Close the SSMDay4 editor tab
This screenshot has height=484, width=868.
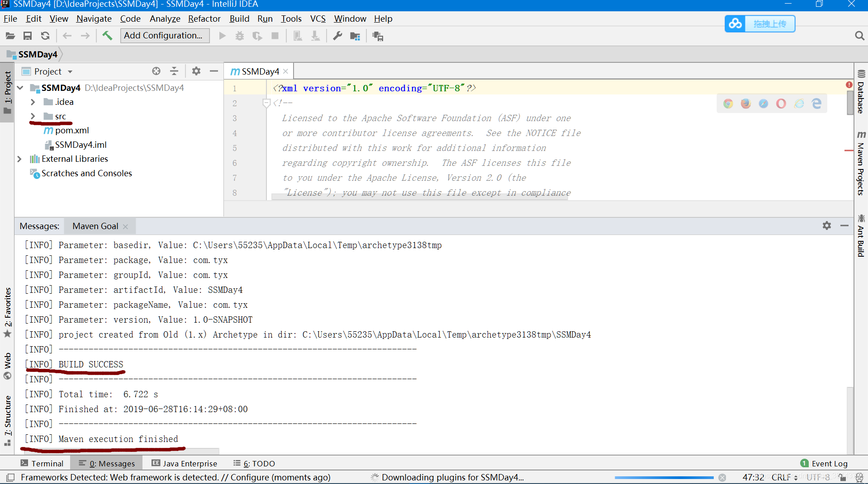point(286,71)
